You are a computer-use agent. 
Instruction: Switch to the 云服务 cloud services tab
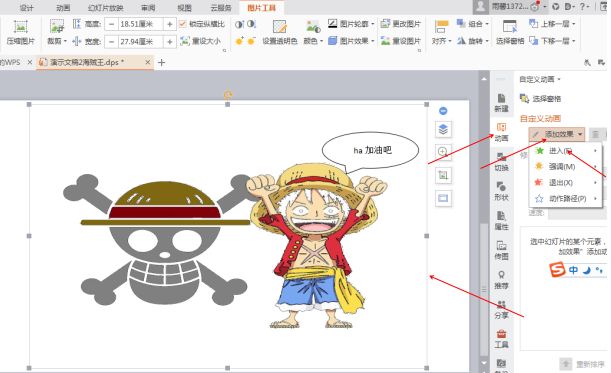coord(221,7)
